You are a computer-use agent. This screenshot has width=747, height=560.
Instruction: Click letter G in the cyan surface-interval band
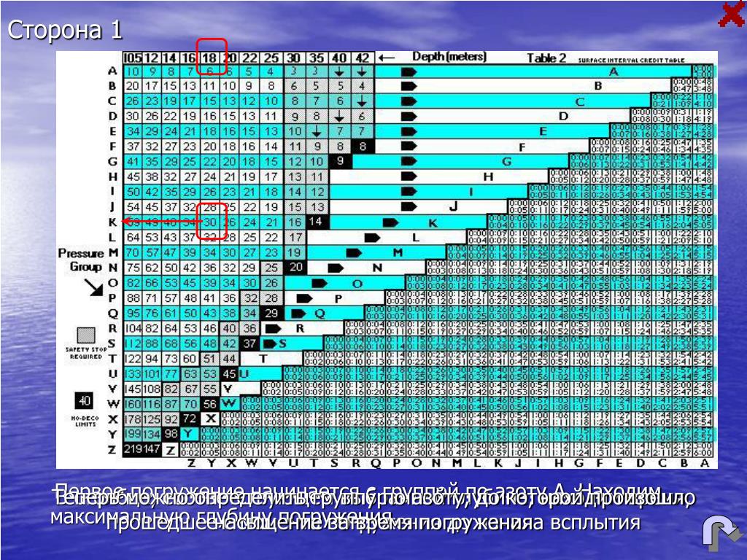coord(507,162)
